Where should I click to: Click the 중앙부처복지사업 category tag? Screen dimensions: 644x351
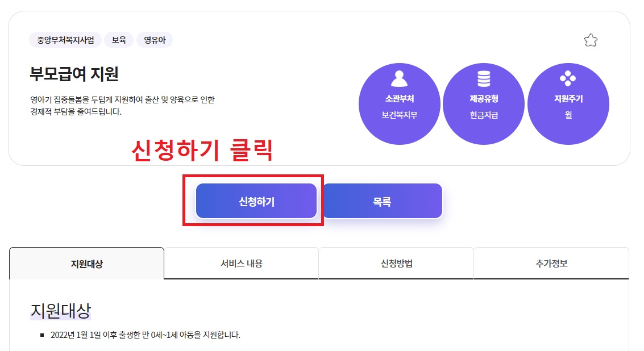[64, 40]
